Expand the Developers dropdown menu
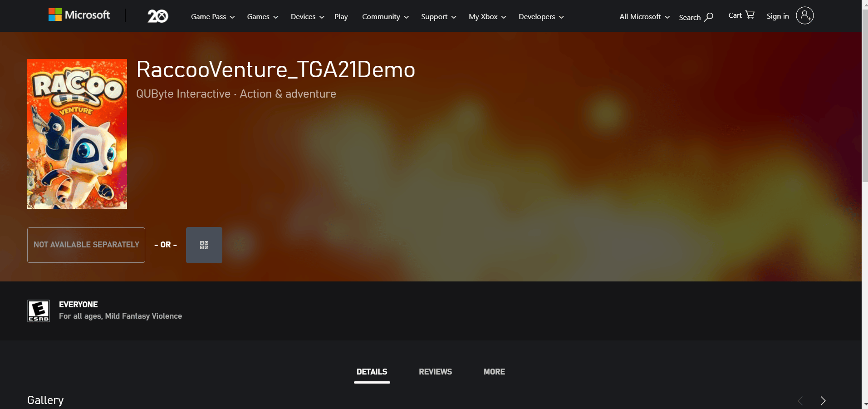868x409 pixels. click(x=541, y=17)
